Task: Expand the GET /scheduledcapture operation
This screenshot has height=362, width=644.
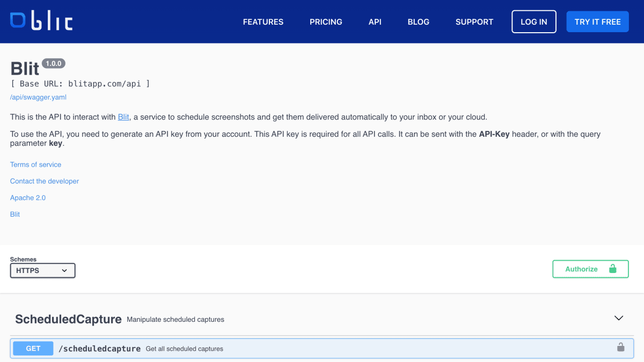Action: click(x=322, y=349)
